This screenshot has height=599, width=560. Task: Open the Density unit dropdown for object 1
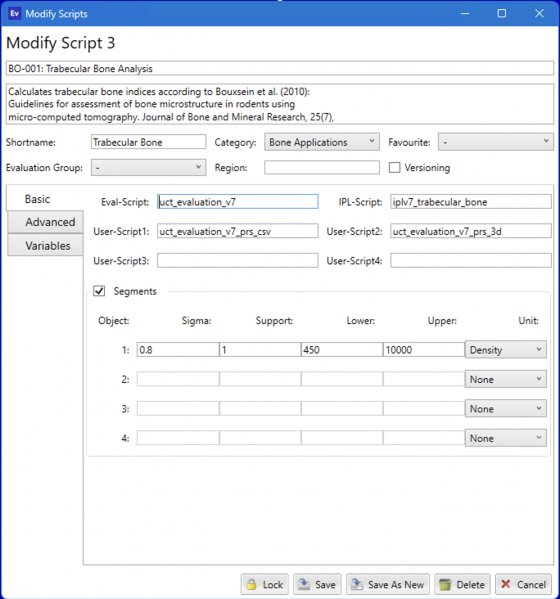tap(505, 350)
